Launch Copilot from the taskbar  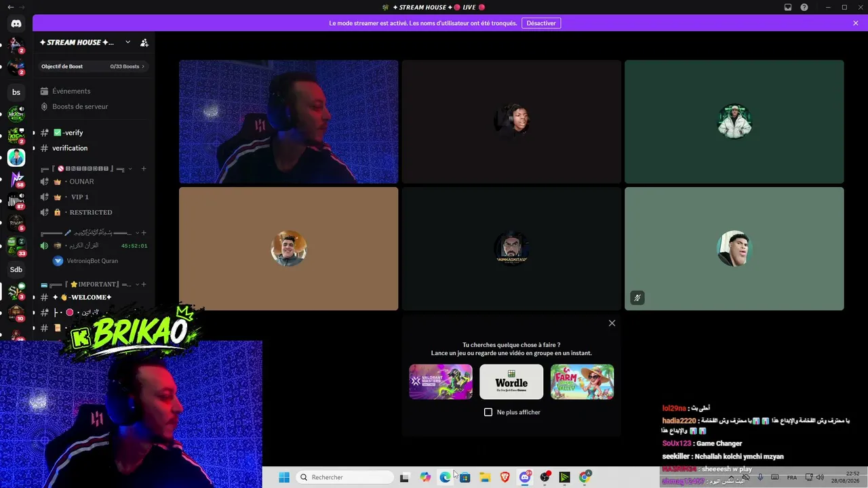425,477
